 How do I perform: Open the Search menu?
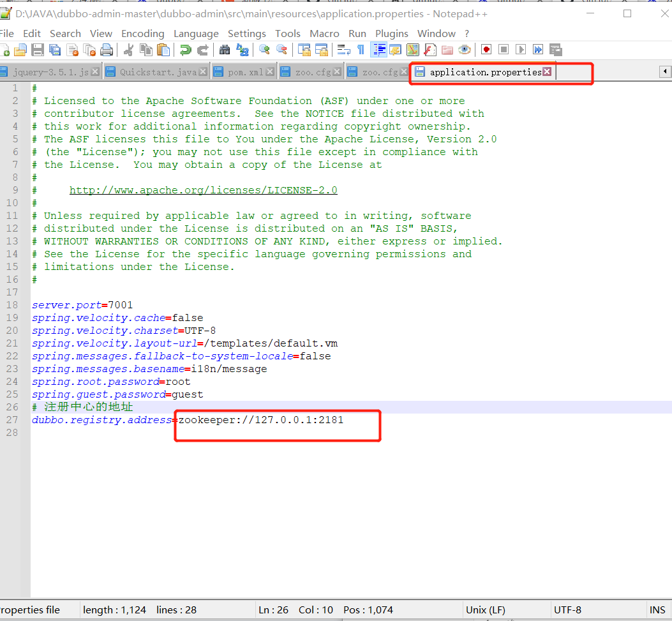pyautogui.click(x=65, y=33)
